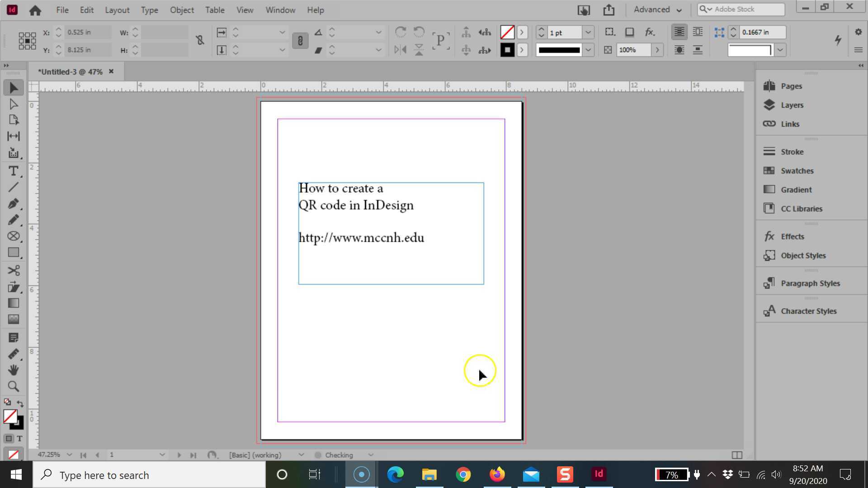
Task: Swap fill and stroke arrows
Action: click(x=20, y=403)
